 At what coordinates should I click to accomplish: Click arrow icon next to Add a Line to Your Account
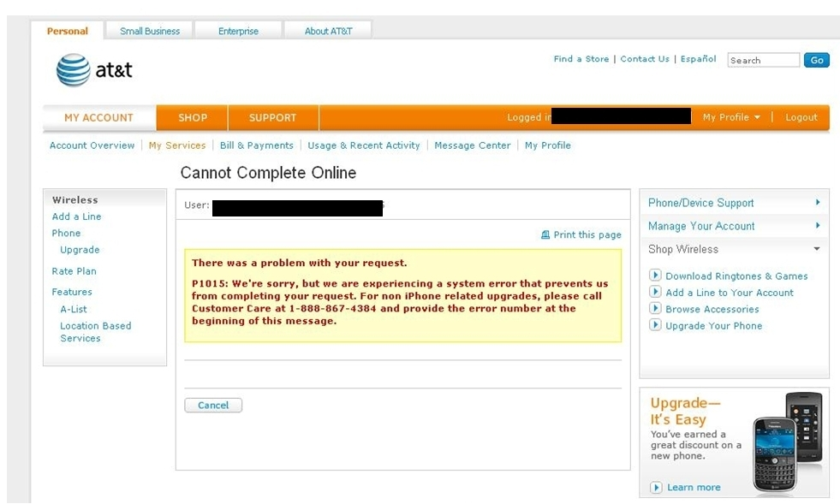click(655, 292)
